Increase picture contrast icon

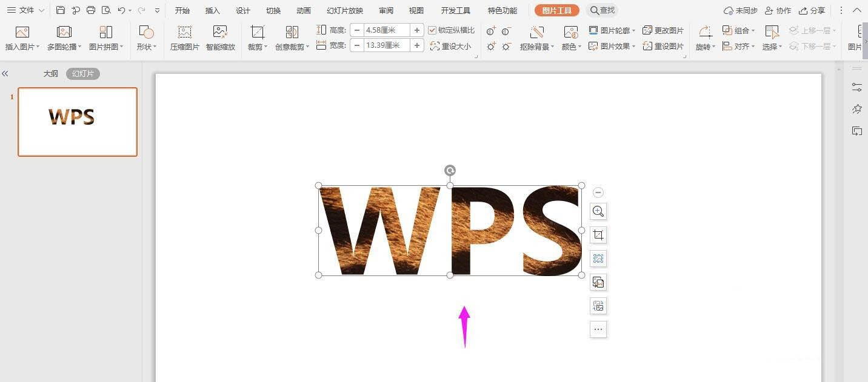(491, 31)
